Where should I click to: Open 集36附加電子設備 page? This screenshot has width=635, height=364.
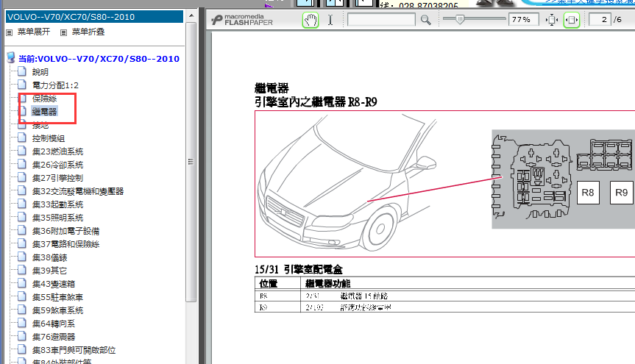(x=65, y=231)
